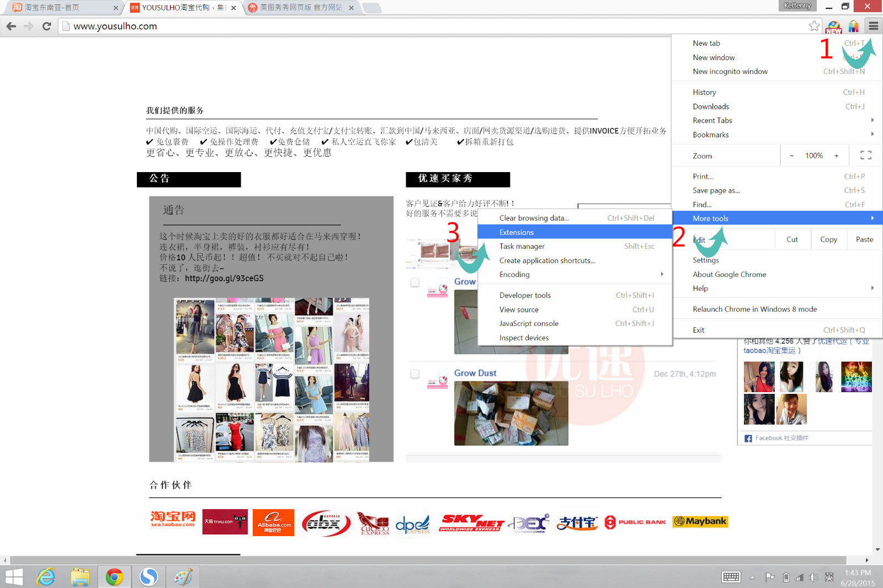Go forward with the browser forward arrow
This screenshot has height=588, width=883.
tap(29, 26)
